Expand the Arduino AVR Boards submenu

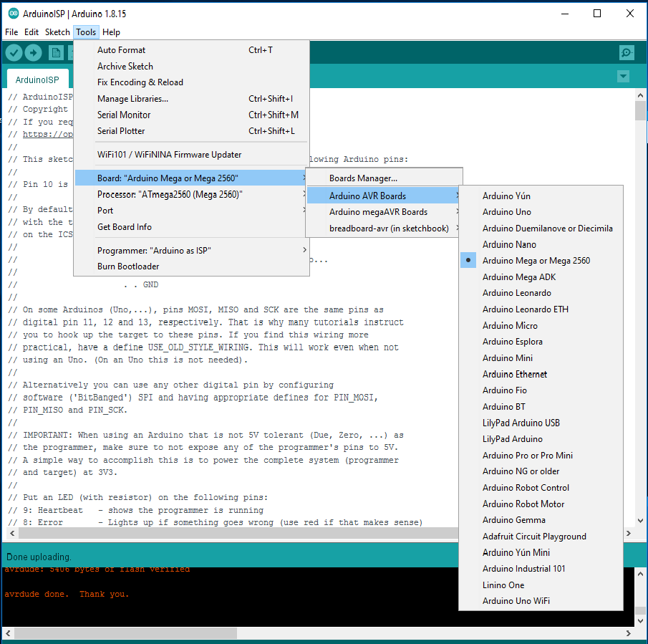click(384, 196)
